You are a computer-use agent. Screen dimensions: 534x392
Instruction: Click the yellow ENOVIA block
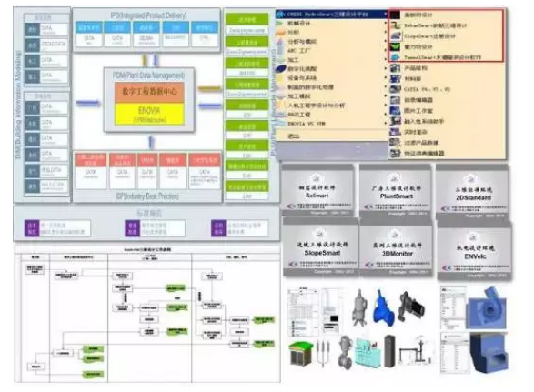pos(149,114)
